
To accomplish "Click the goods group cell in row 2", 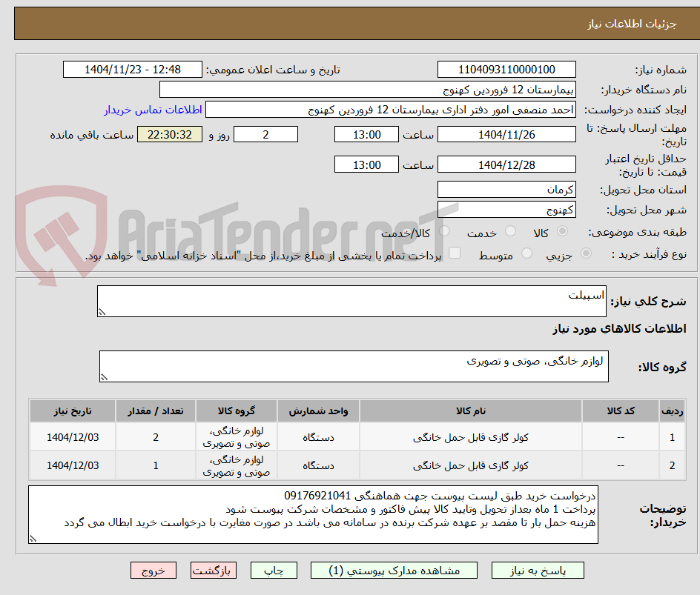I will [x=236, y=465].
